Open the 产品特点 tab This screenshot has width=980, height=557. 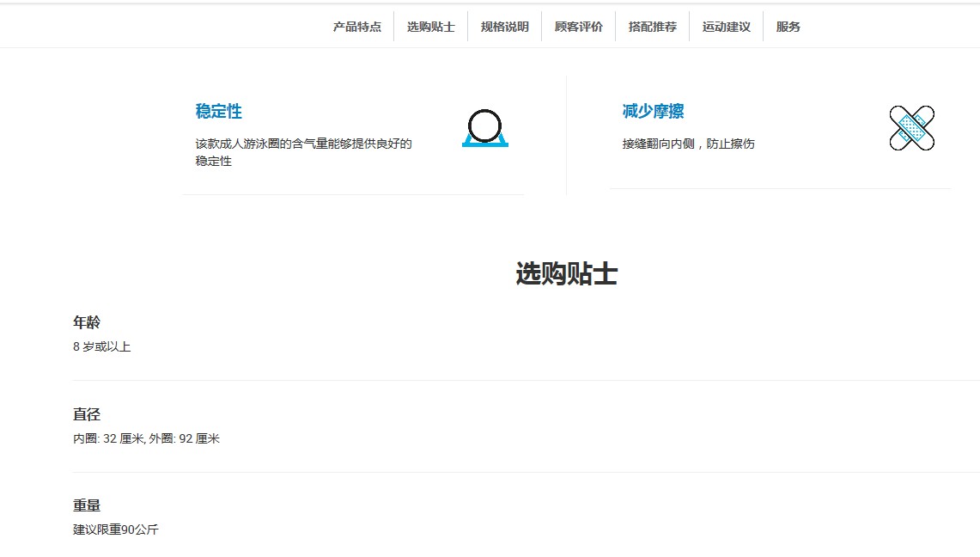click(x=357, y=27)
